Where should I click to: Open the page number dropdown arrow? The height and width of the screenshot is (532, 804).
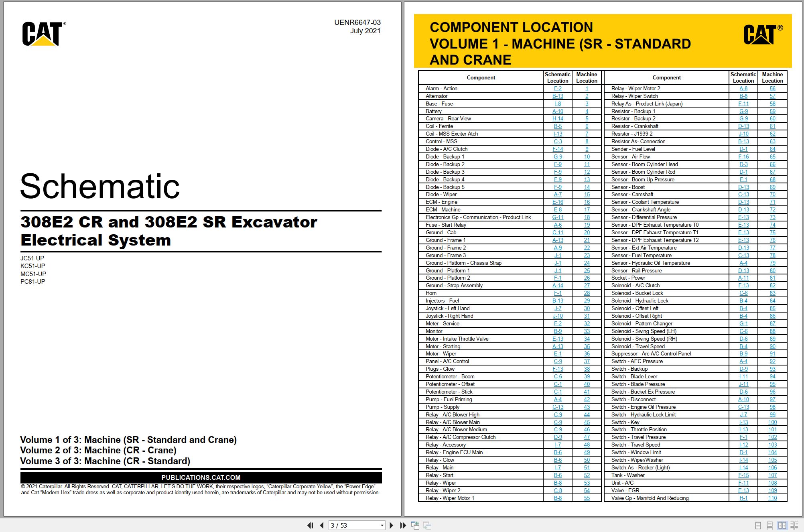point(382,525)
